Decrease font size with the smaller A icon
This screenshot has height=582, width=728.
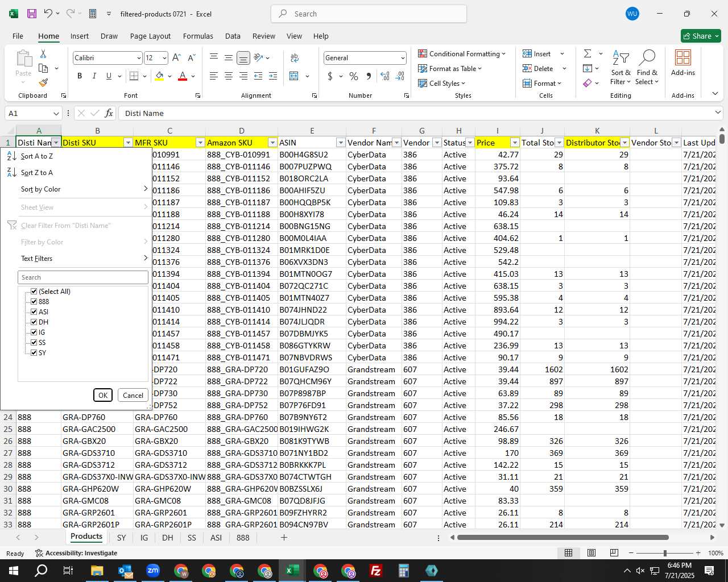pos(191,57)
